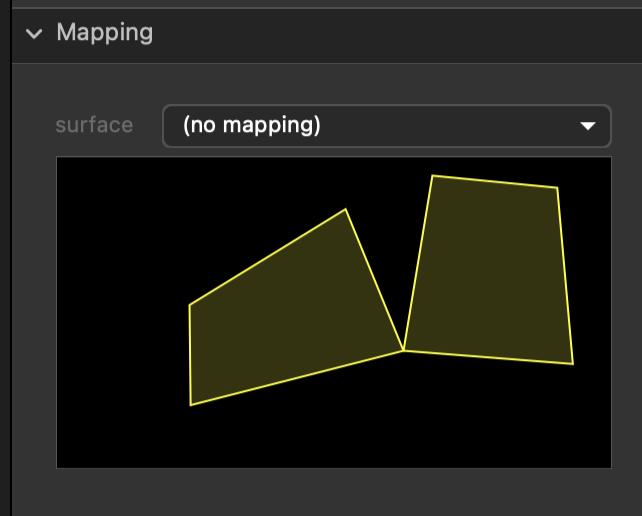The height and width of the screenshot is (516, 642).
Task: Click the bottom edge of right quad
Action: point(488,357)
